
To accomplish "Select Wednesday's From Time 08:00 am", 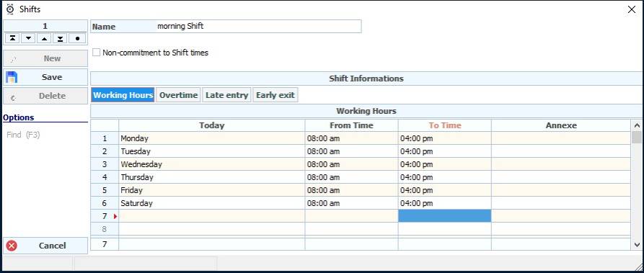I will [x=352, y=164].
